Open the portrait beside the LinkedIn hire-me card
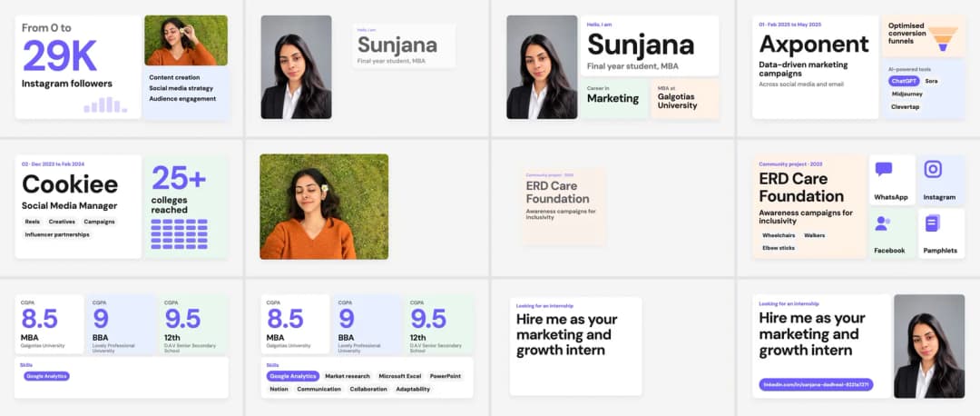The image size is (980, 416). tap(929, 346)
